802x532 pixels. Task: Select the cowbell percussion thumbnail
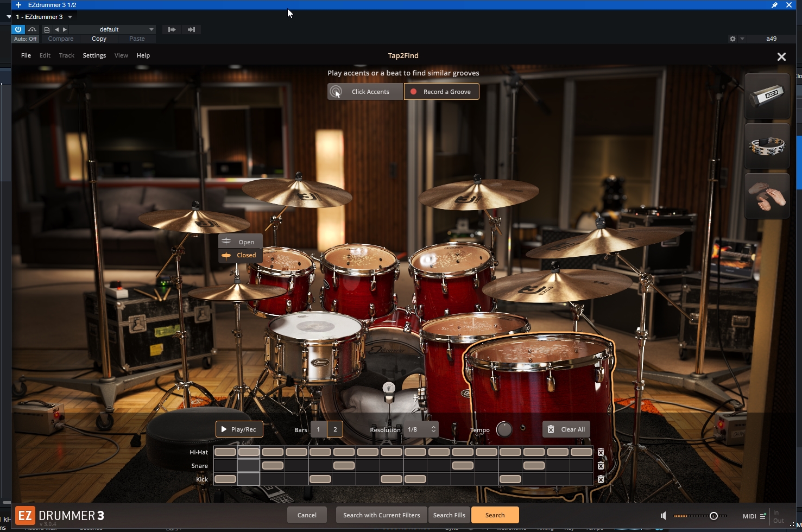coord(767,96)
